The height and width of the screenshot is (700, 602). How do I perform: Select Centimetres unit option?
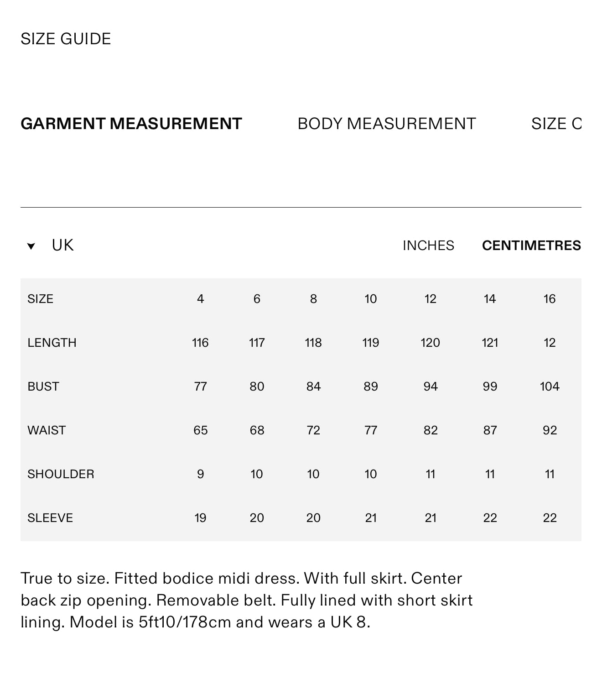531,246
